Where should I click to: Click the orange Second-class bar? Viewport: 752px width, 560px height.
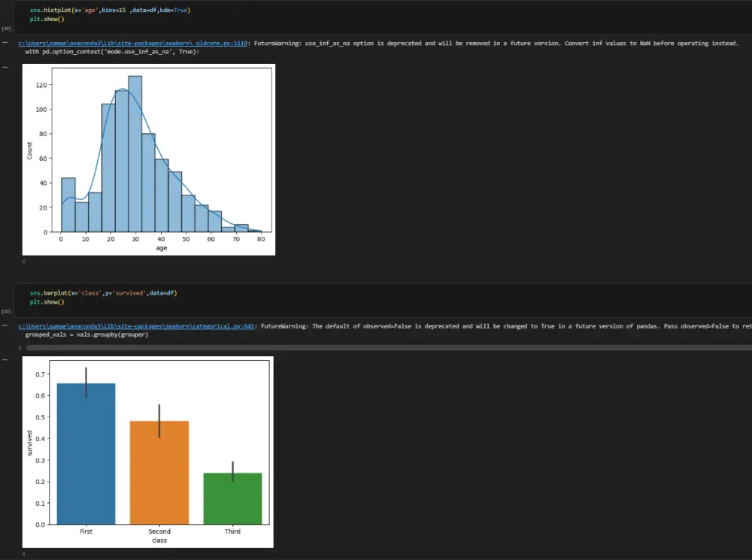click(159, 473)
